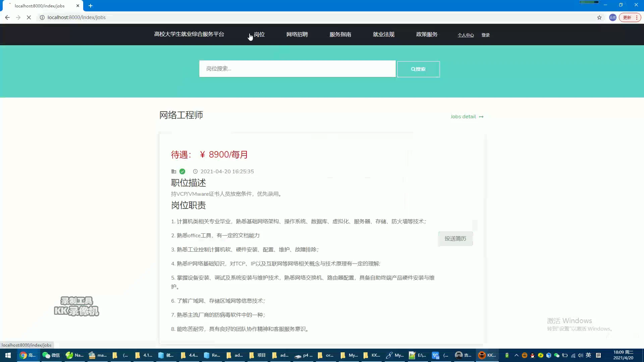Open 服务指南 navigation item

click(340, 35)
